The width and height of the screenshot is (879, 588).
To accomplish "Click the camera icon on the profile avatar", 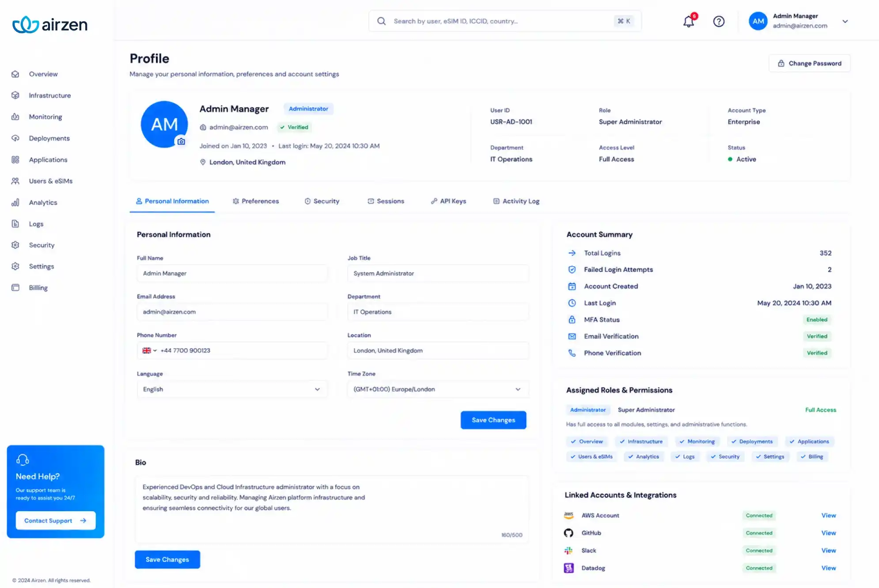I will click(x=181, y=141).
